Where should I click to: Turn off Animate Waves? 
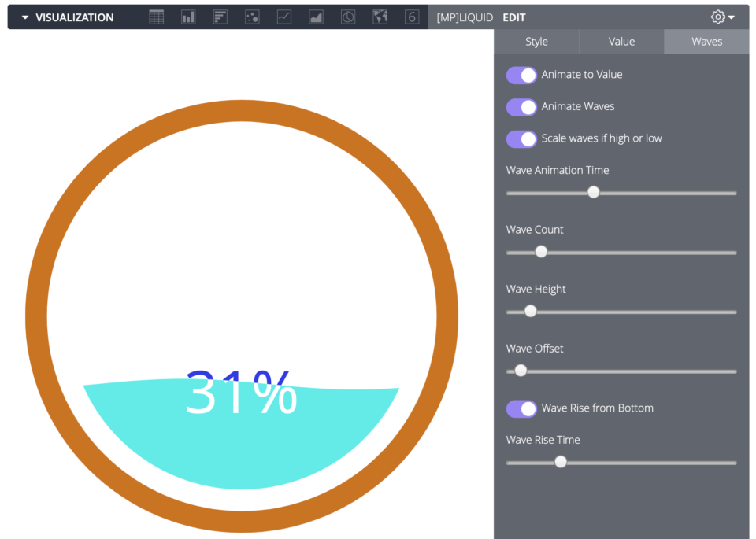click(x=521, y=106)
